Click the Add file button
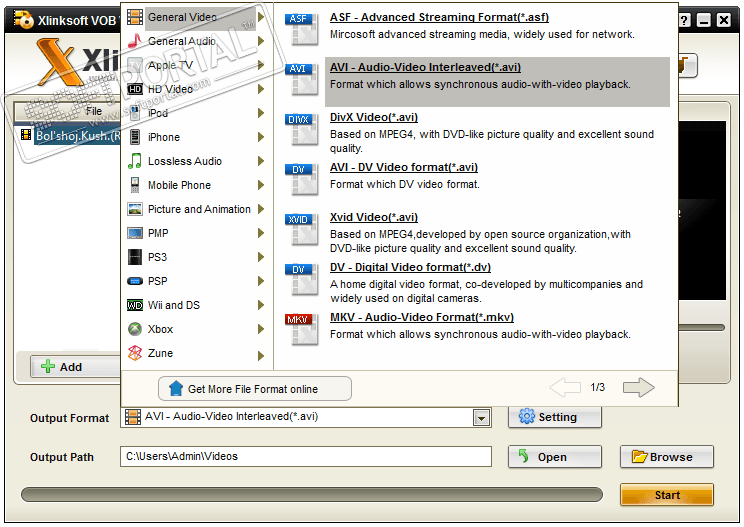The image size is (744, 527). (x=75, y=367)
